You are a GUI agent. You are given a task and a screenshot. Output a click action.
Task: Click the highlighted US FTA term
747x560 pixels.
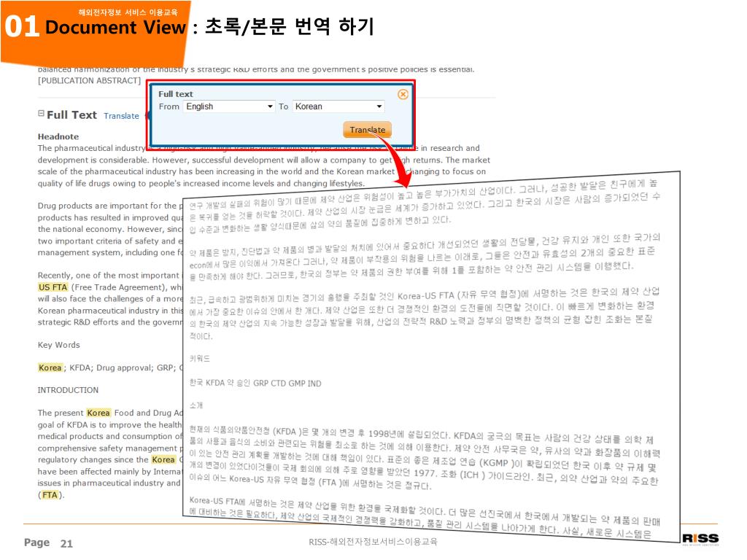tap(53, 287)
